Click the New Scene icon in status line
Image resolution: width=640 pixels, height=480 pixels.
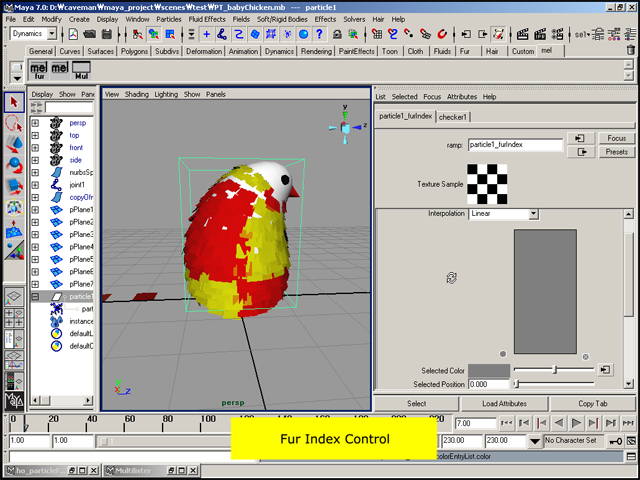73,34
